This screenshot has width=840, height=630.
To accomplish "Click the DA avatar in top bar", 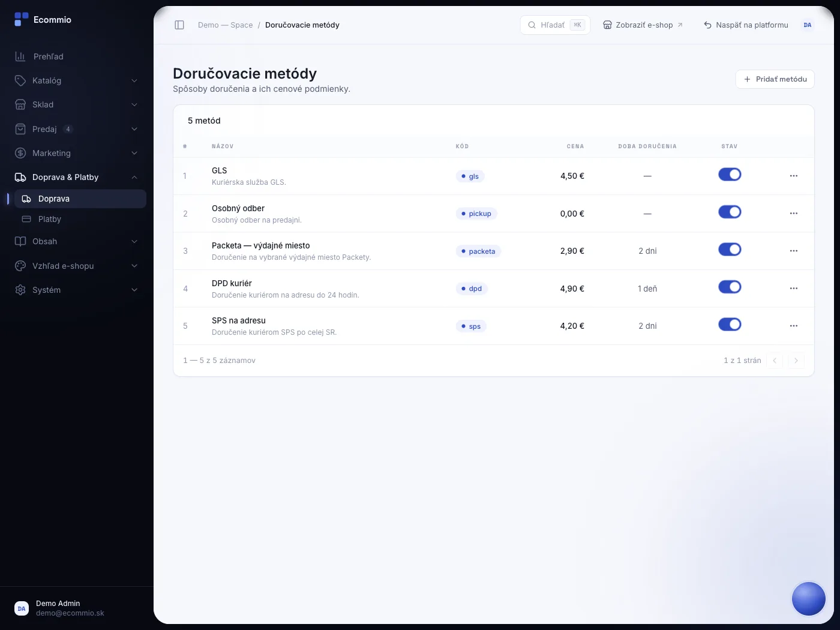I will coord(808,25).
